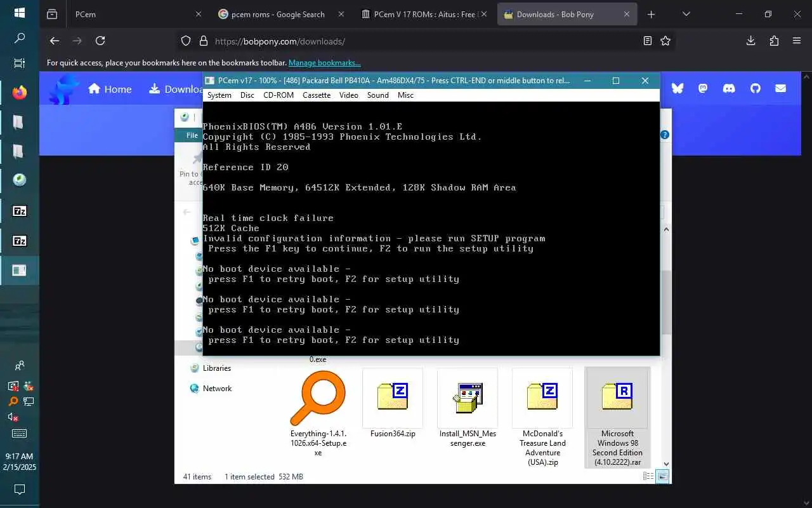Click the People icon on taskbar
This screenshot has height=508, width=812.
click(x=20, y=366)
